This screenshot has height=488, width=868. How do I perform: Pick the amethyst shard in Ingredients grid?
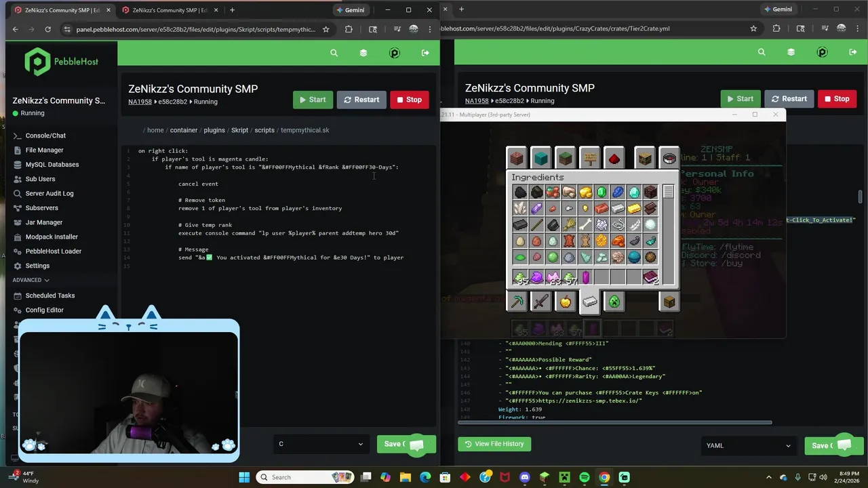click(536, 209)
